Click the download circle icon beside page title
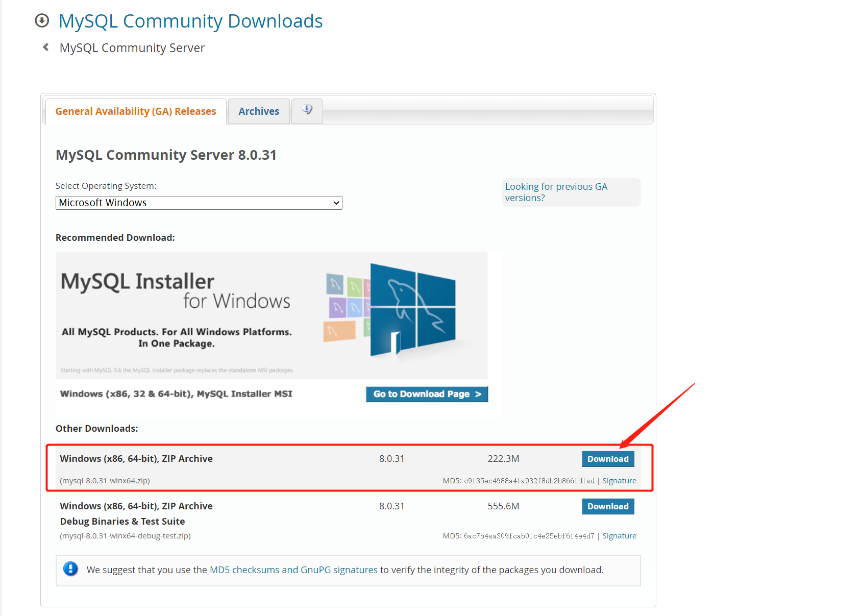The width and height of the screenshot is (862, 616). coord(42,20)
